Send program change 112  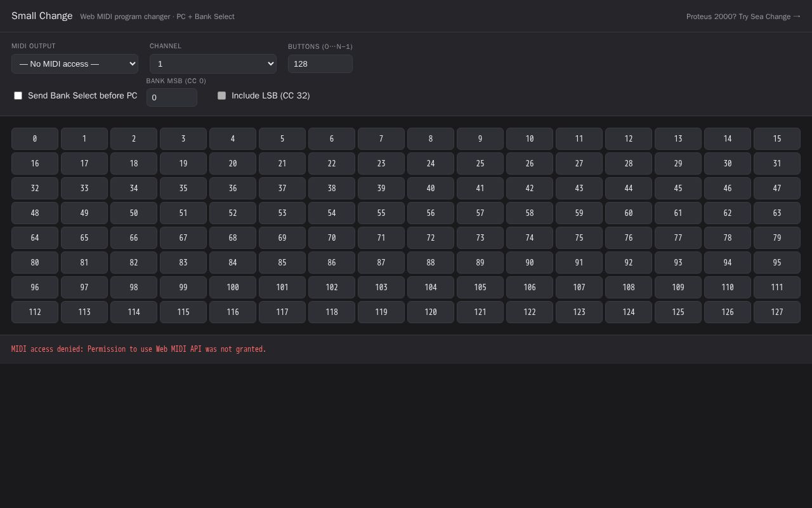[35, 312]
